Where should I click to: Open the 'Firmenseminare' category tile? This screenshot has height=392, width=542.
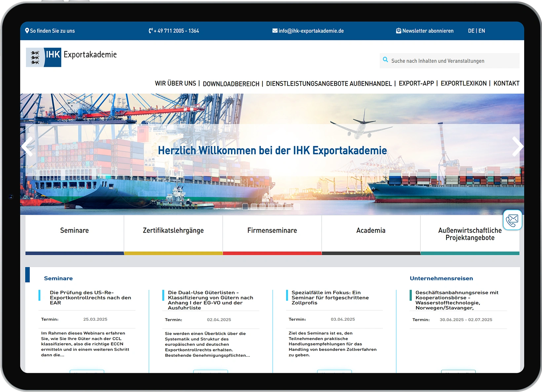[272, 235]
